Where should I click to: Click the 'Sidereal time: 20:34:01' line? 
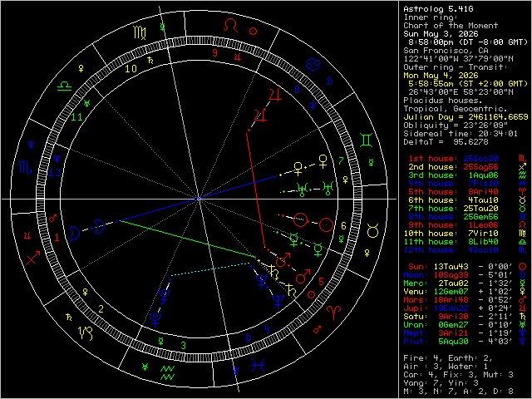click(461, 134)
